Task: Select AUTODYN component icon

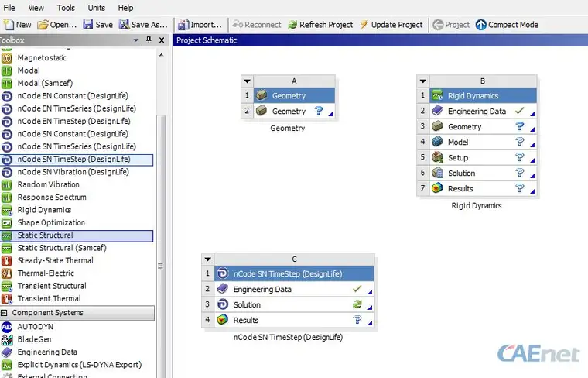Action: [x=7, y=327]
